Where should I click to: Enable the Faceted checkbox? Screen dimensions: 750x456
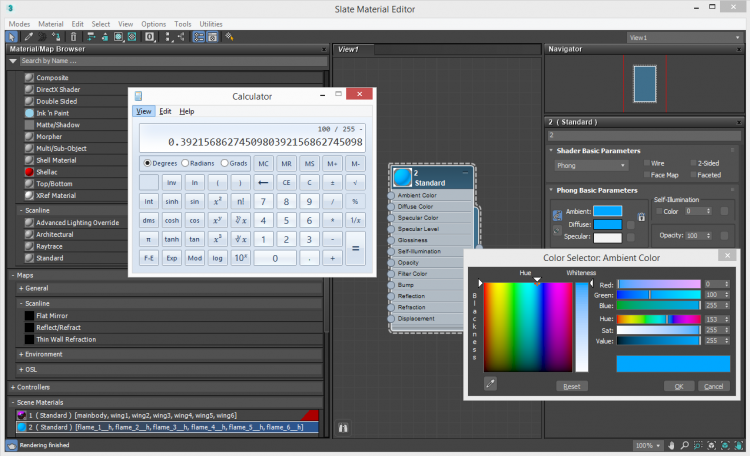693,175
